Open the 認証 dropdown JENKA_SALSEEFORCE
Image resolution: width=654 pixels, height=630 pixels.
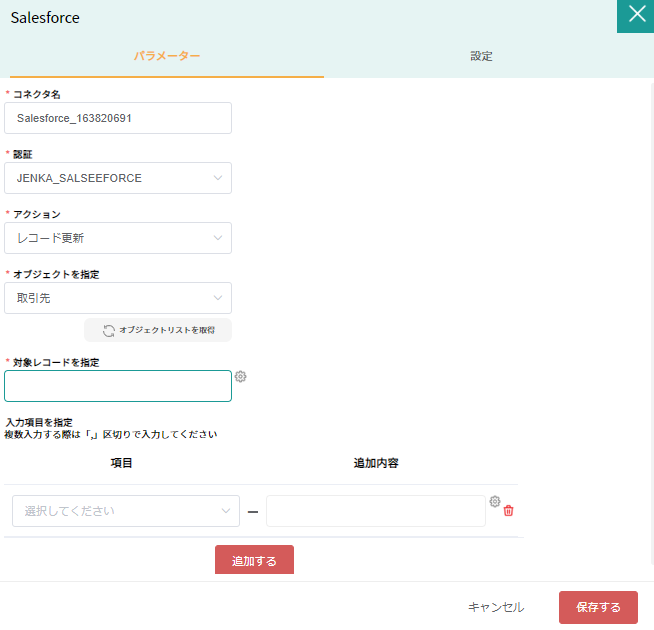(x=118, y=178)
